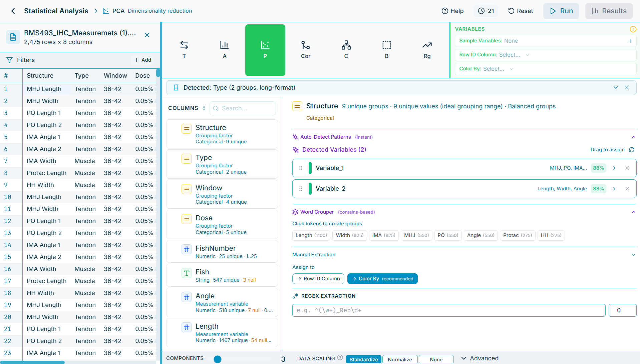The width and height of the screenshot is (640, 364).
Task: Open the Cor correlation analysis icon
Action: [x=305, y=49]
